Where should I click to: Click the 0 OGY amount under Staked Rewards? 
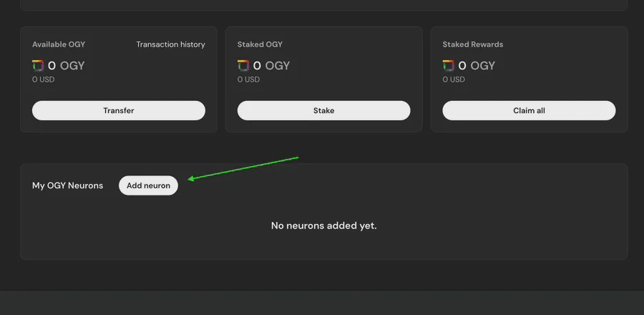point(477,66)
